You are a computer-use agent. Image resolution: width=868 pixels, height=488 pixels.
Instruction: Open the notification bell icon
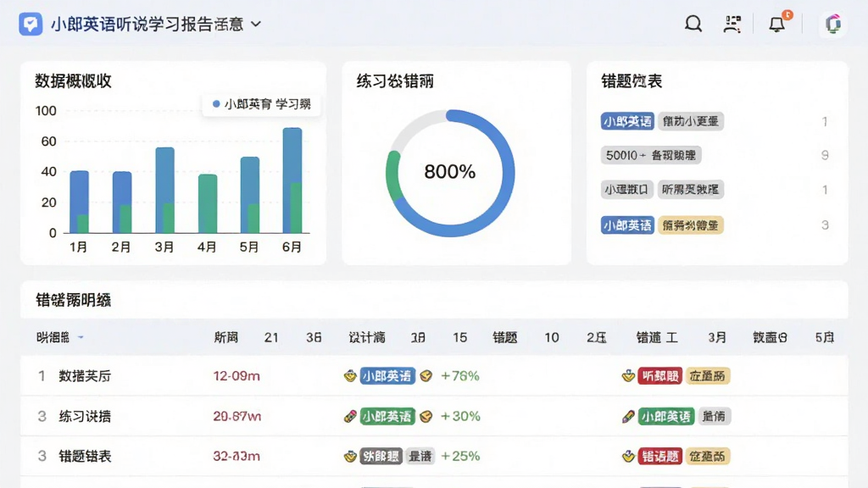pos(777,24)
